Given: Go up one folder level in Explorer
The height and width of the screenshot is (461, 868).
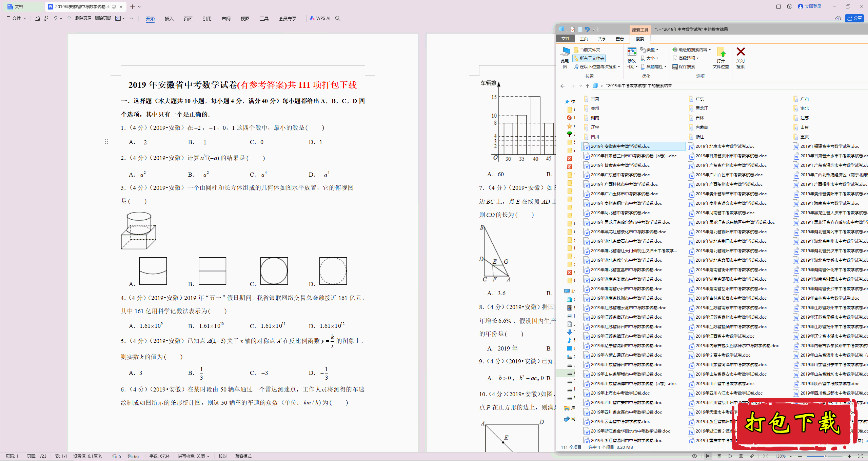Looking at the screenshot, I should pos(587,86).
